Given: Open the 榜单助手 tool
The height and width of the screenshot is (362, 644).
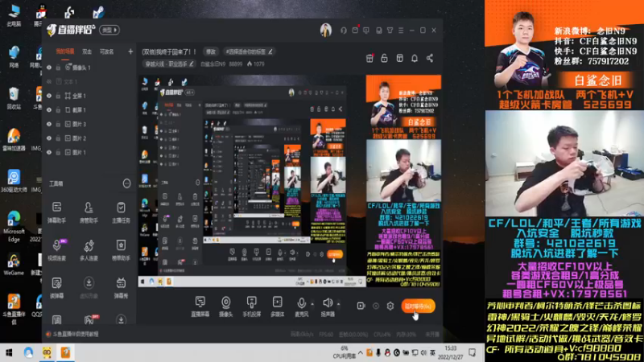Looking at the screenshot, I should [x=121, y=250].
